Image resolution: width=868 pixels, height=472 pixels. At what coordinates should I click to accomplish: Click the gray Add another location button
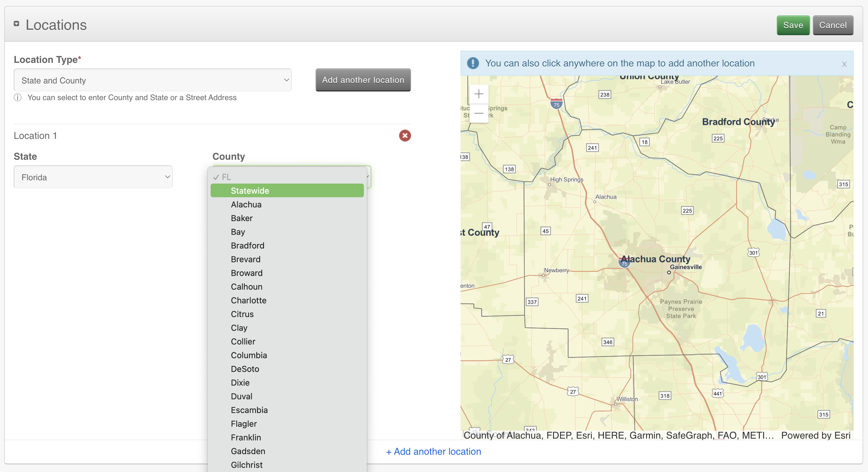(x=363, y=80)
